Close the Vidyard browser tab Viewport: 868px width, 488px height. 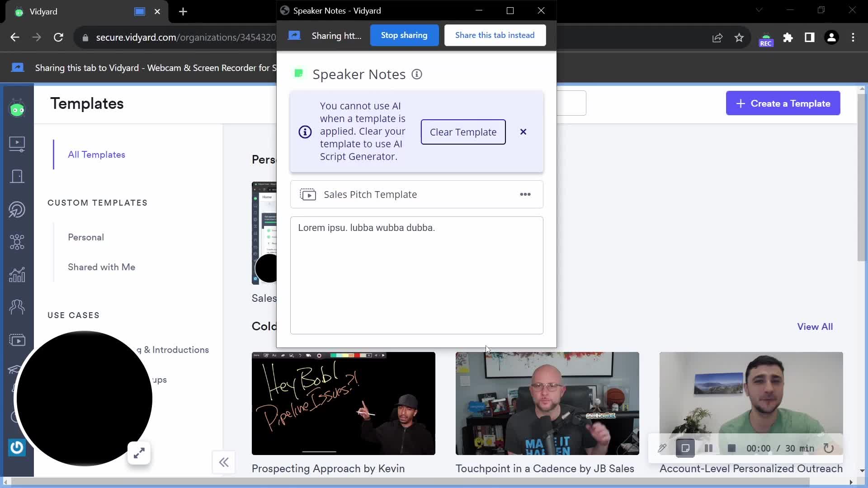click(157, 12)
